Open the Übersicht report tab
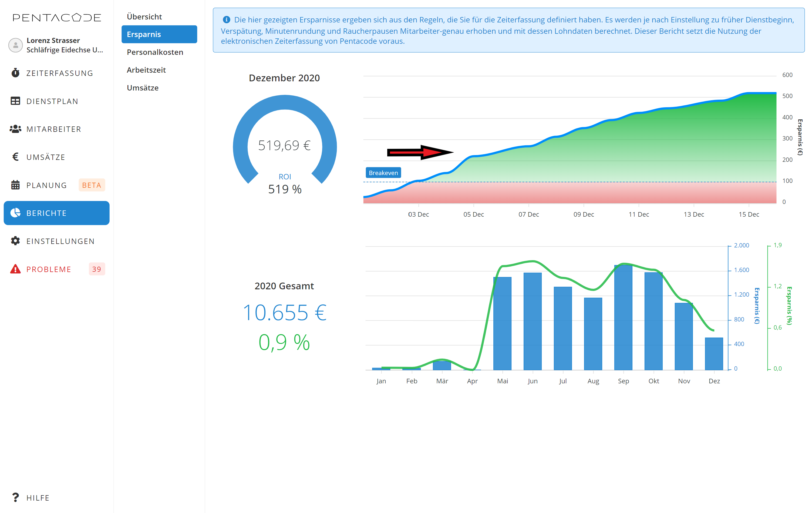Viewport: 812px width, 513px height. (144, 16)
